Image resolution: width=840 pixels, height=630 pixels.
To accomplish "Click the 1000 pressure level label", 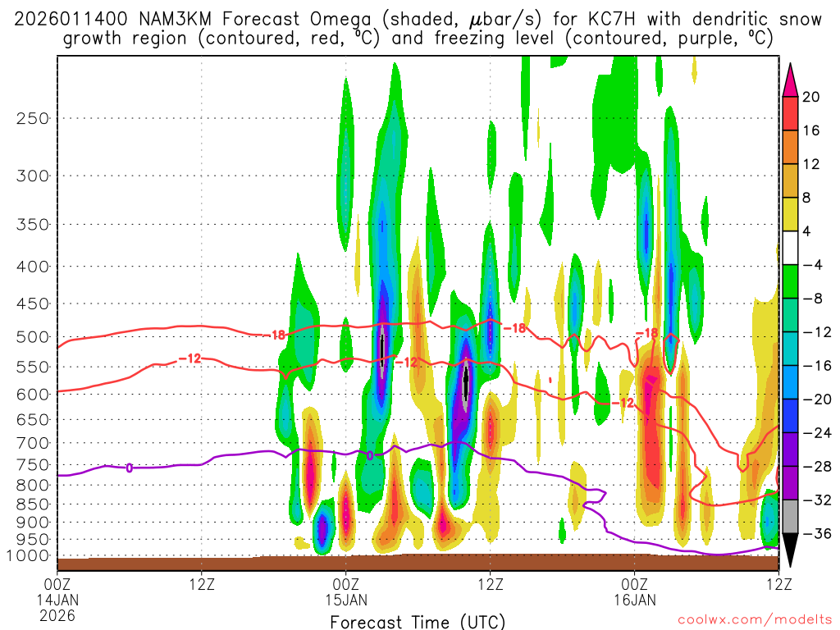I will click(x=27, y=556).
